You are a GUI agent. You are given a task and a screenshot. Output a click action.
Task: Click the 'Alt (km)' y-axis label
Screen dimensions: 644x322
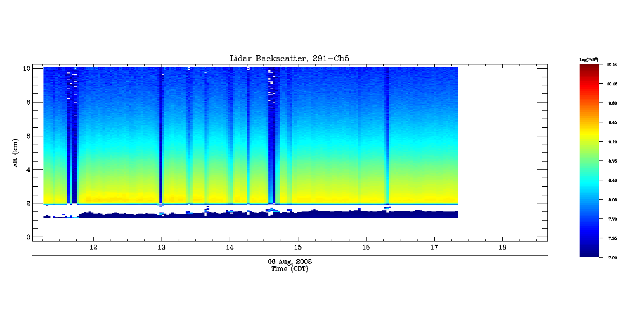tap(16, 152)
